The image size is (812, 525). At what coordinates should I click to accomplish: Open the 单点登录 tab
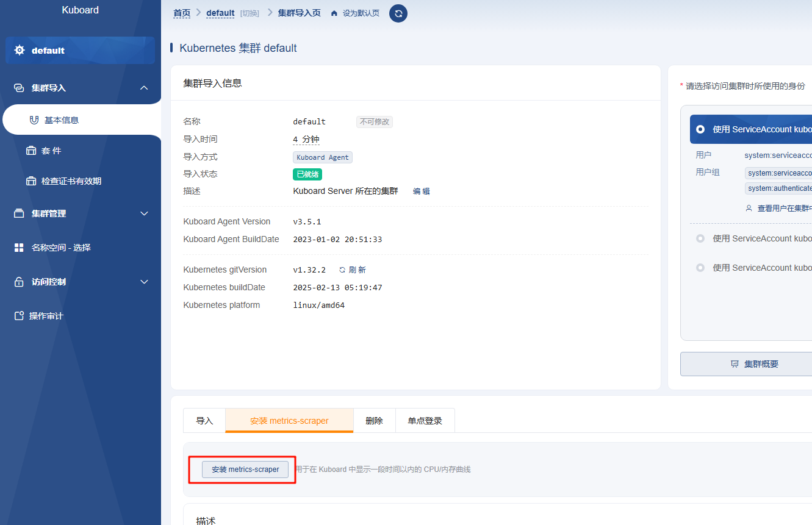pos(425,420)
